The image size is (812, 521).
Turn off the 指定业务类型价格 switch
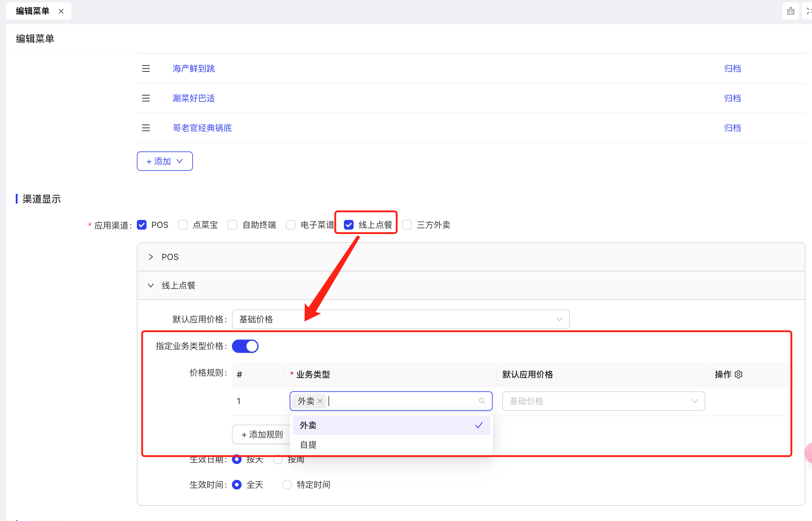coord(245,347)
